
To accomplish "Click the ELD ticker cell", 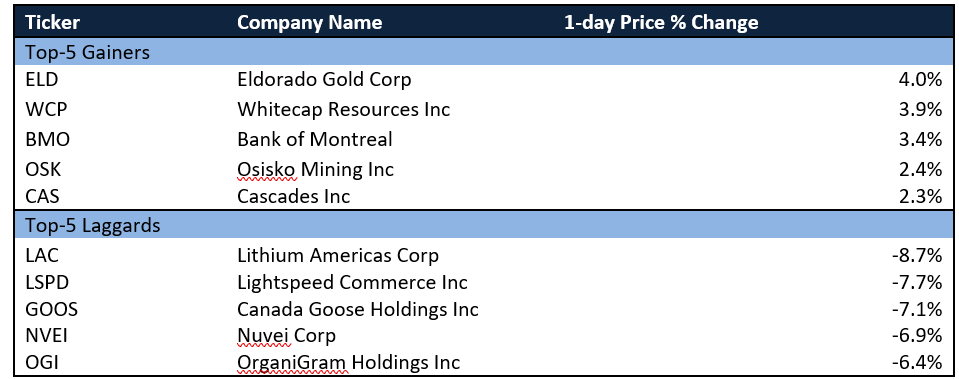I will [42, 79].
